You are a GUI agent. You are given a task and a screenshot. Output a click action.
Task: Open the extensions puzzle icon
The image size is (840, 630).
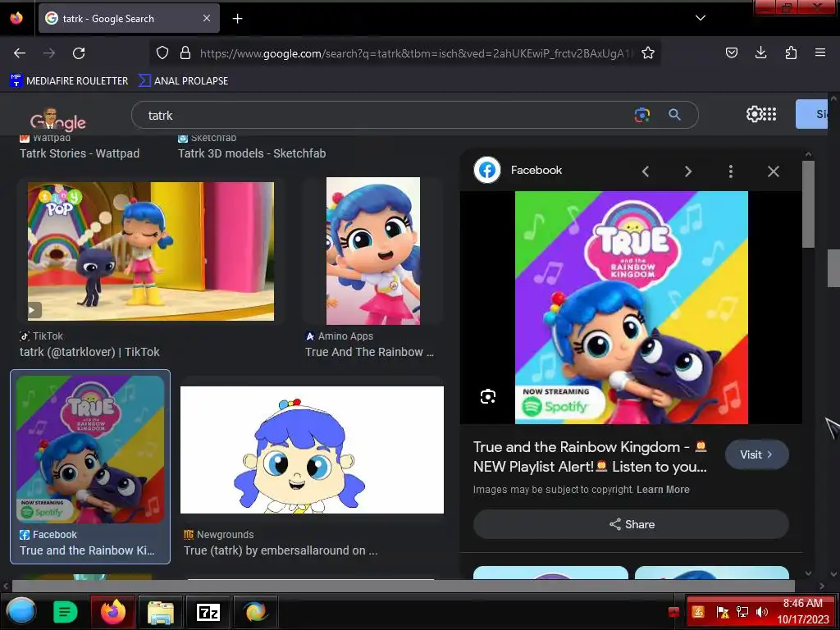point(791,52)
